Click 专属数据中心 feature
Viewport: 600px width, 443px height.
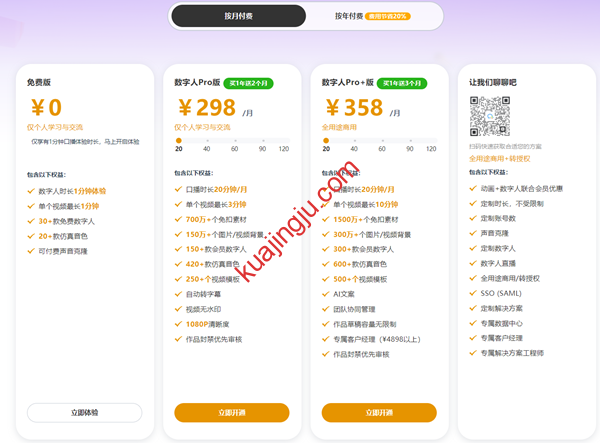(501, 324)
